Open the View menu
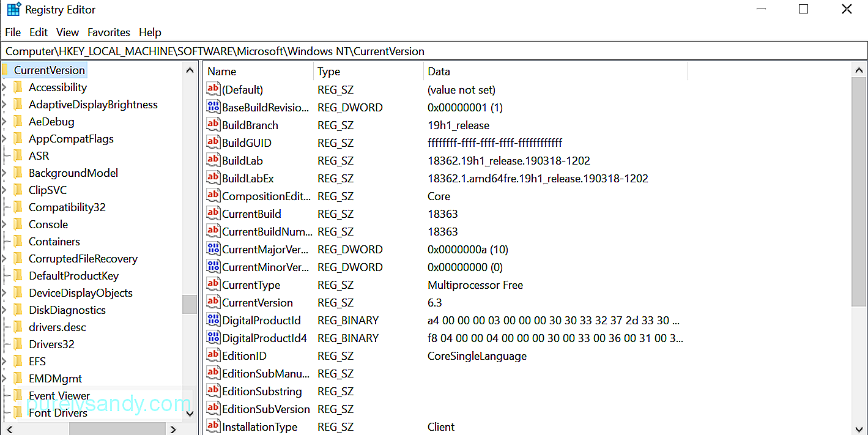The height and width of the screenshot is (435, 868). (67, 32)
